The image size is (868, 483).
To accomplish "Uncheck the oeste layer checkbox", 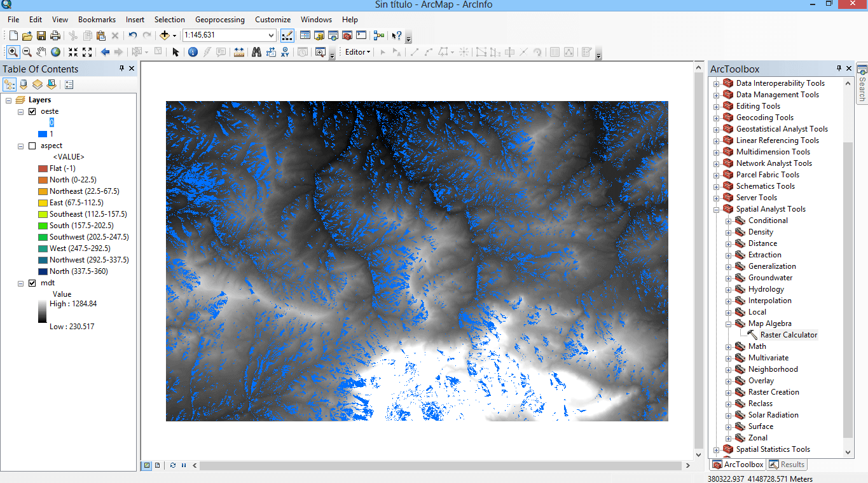I will 32,111.
